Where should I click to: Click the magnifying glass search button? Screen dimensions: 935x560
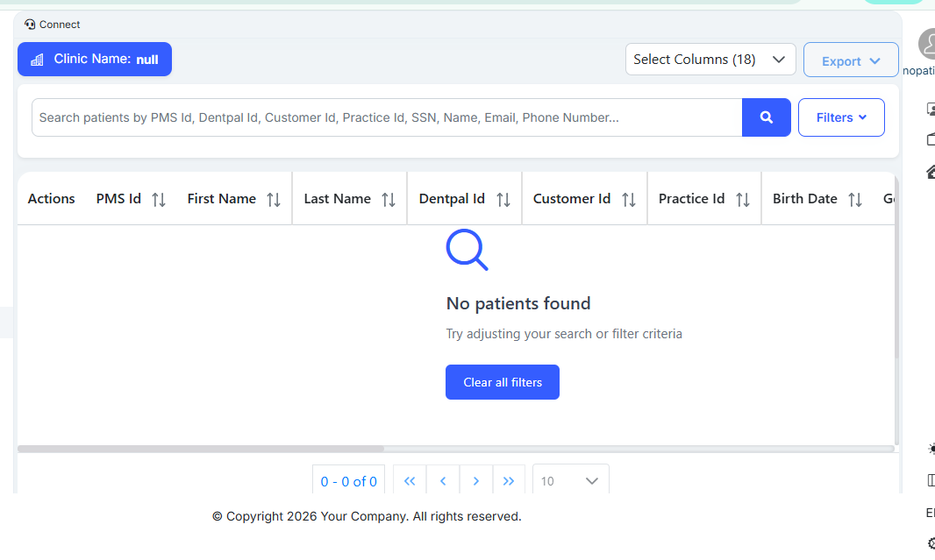[766, 117]
